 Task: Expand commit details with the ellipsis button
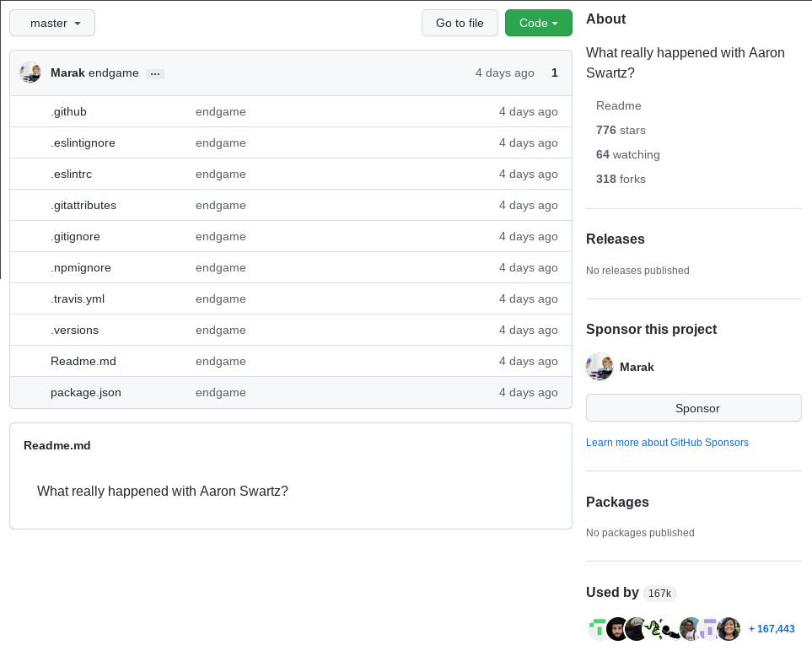[x=155, y=74]
